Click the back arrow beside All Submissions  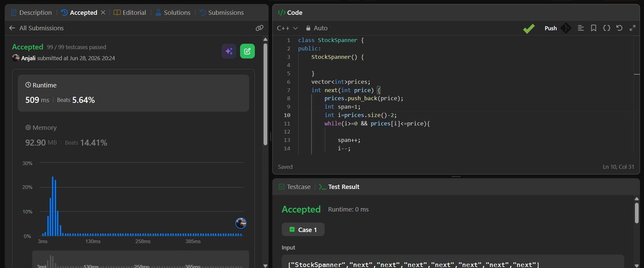[12, 28]
